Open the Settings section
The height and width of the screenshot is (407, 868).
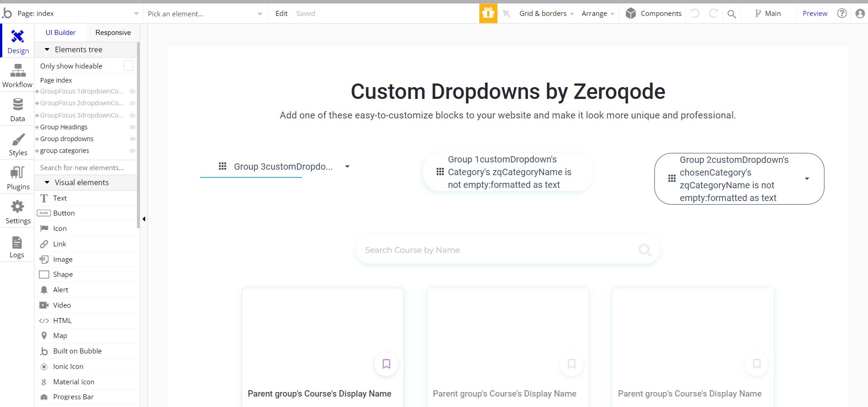[x=18, y=211]
